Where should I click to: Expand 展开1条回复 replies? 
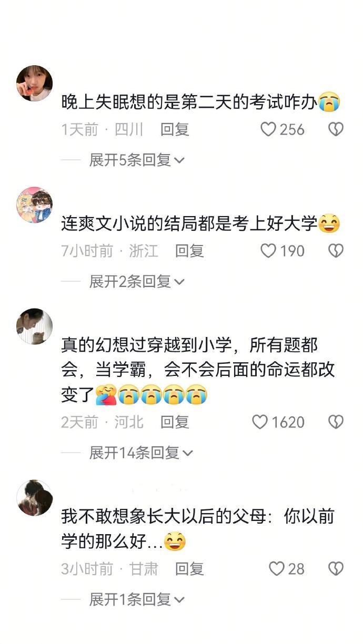(137, 599)
